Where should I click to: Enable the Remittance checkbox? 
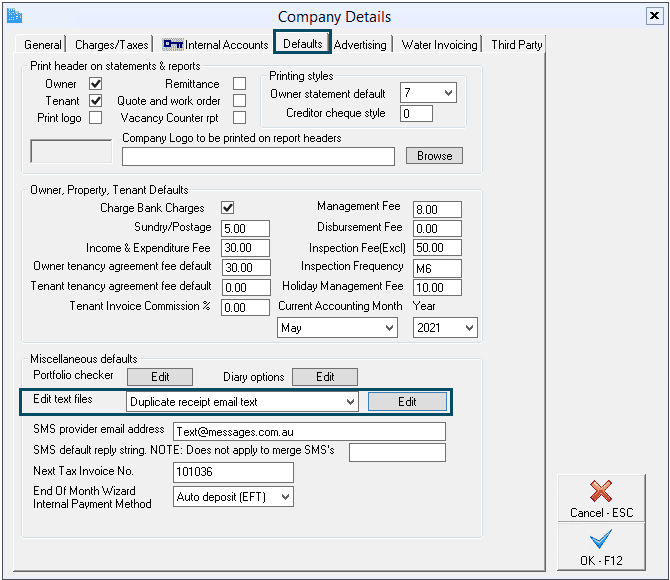[x=239, y=83]
